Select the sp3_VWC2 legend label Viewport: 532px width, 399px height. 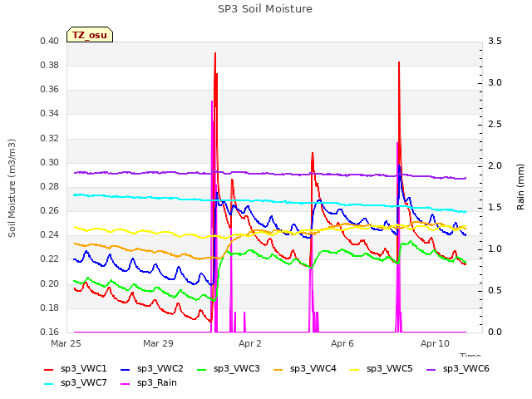tap(160, 369)
